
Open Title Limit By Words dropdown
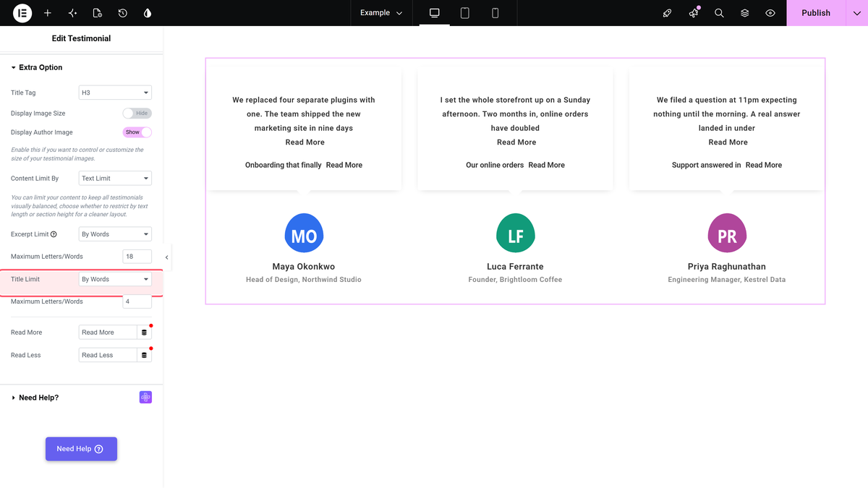pos(115,279)
